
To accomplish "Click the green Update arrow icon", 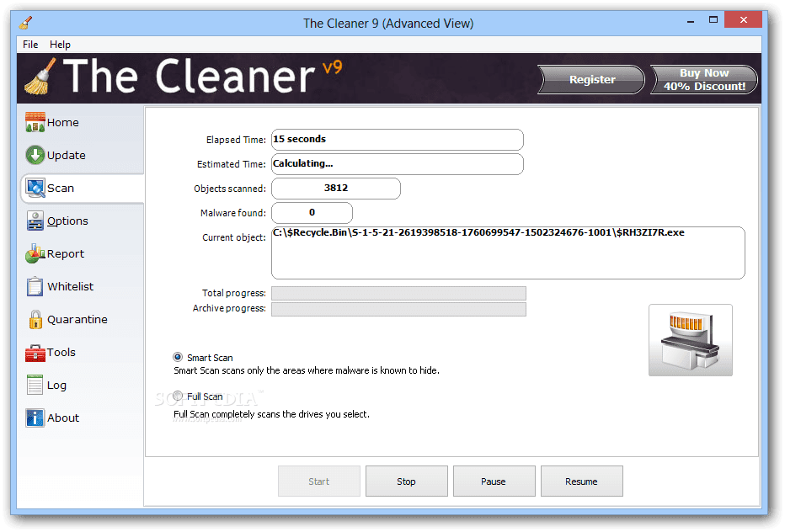I will coord(35,155).
